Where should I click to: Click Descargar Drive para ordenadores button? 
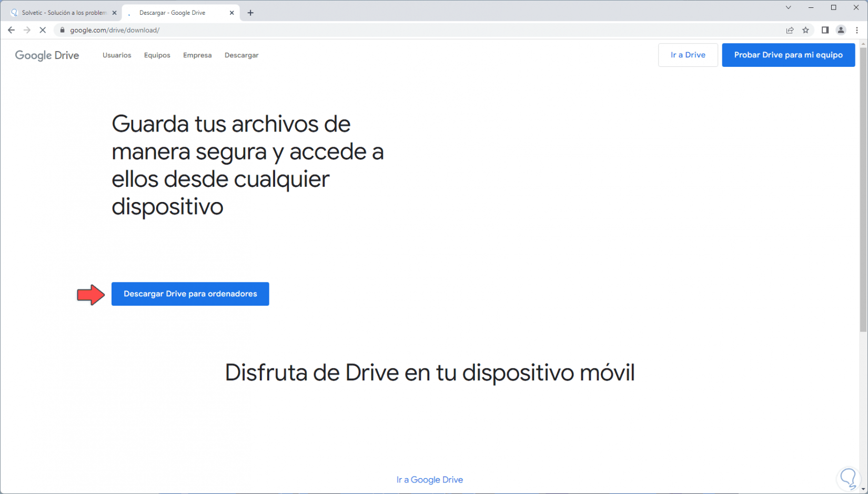pos(190,294)
